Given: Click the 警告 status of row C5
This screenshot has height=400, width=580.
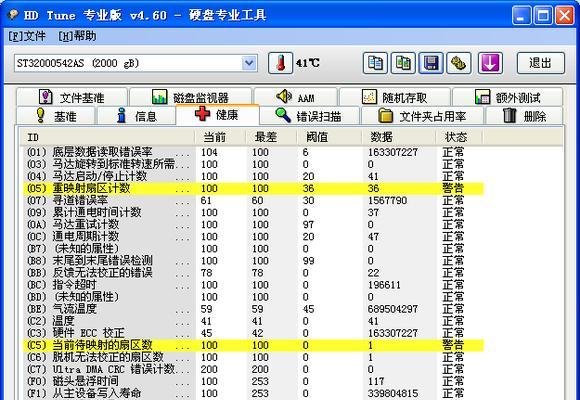Looking at the screenshot, I should point(453,345).
